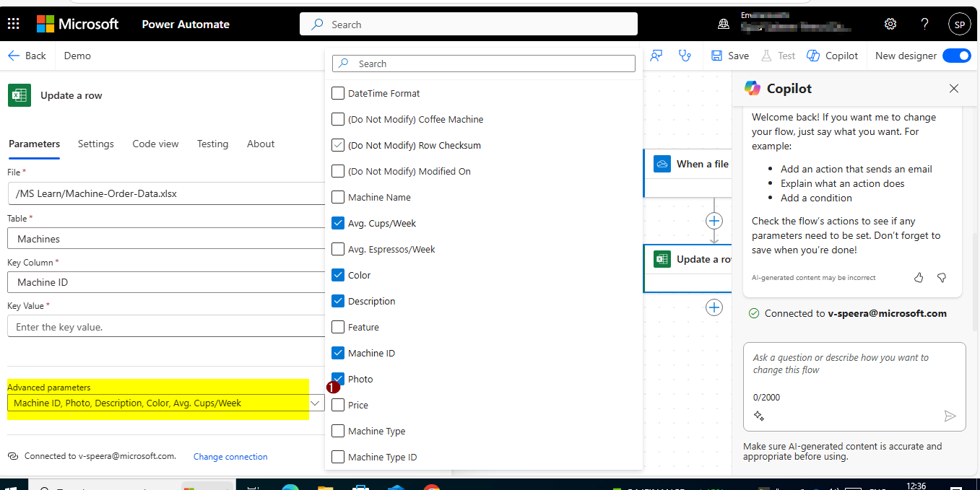Switch to the Parameters tab
Image resolution: width=980 pixels, height=490 pixels.
pyautogui.click(x=34, y=144)
